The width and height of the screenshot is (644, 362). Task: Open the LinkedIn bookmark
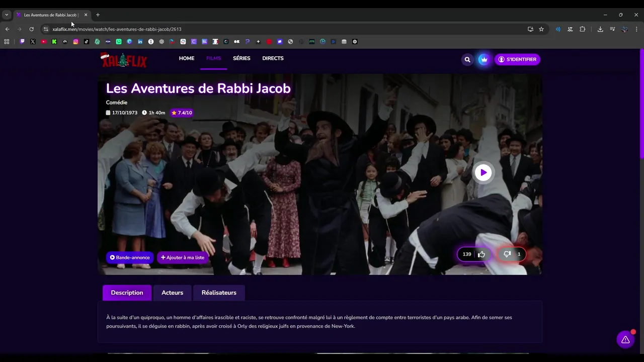[x=140, y=42]
